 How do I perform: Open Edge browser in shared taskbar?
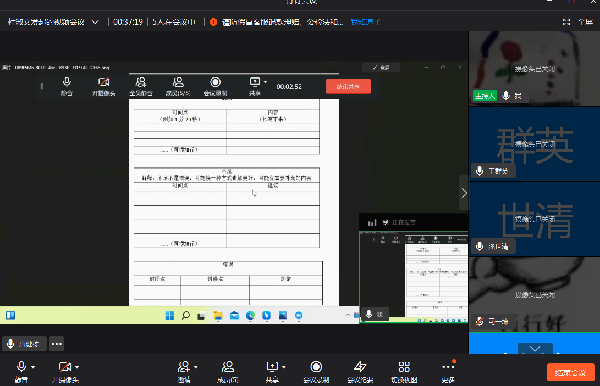point(250,315)
